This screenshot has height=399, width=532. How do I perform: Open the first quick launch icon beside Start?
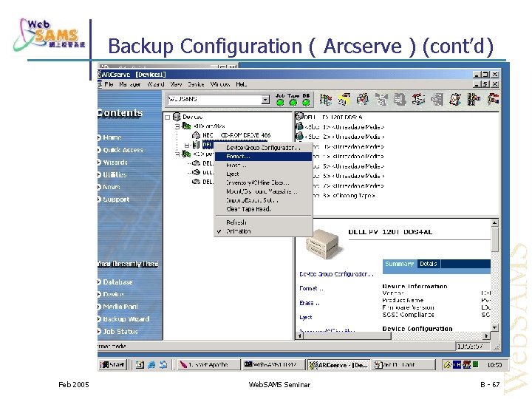click(140, 365)
